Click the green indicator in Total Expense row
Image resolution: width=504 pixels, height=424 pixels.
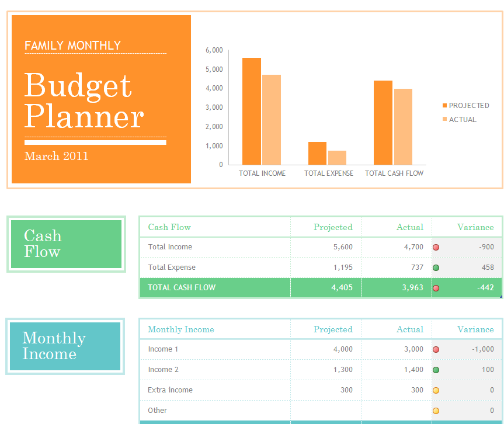(x=436, y=267)
